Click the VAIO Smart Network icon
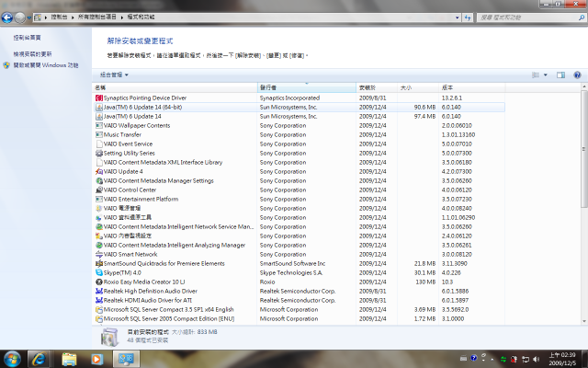Image resolution: width=588 pixels, height=368 pixels. 99,254
